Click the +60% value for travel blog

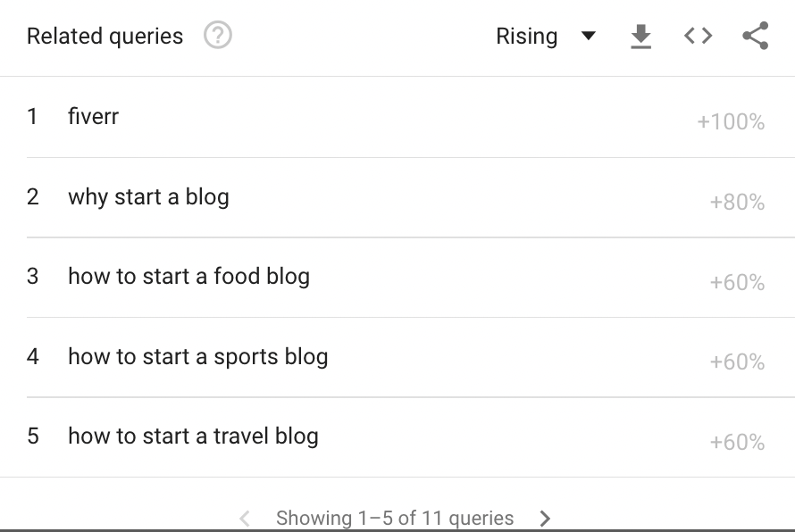pos(737,442)
